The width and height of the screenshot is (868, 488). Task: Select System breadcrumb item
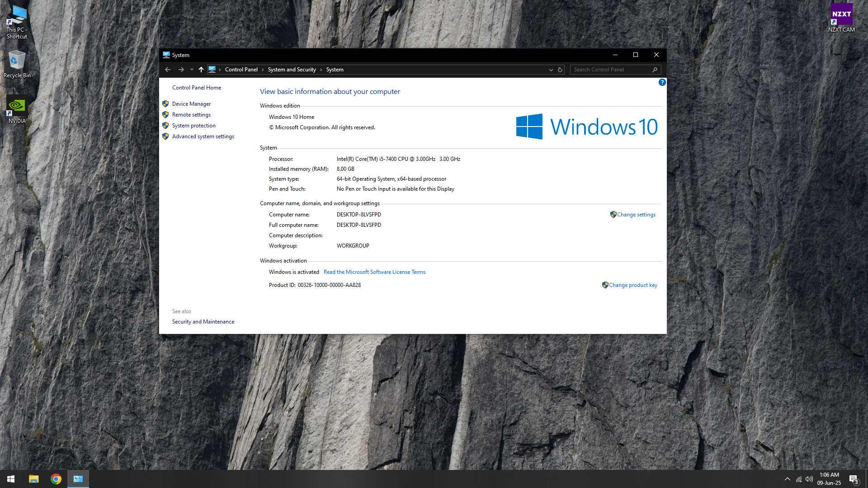click(335, 70)
